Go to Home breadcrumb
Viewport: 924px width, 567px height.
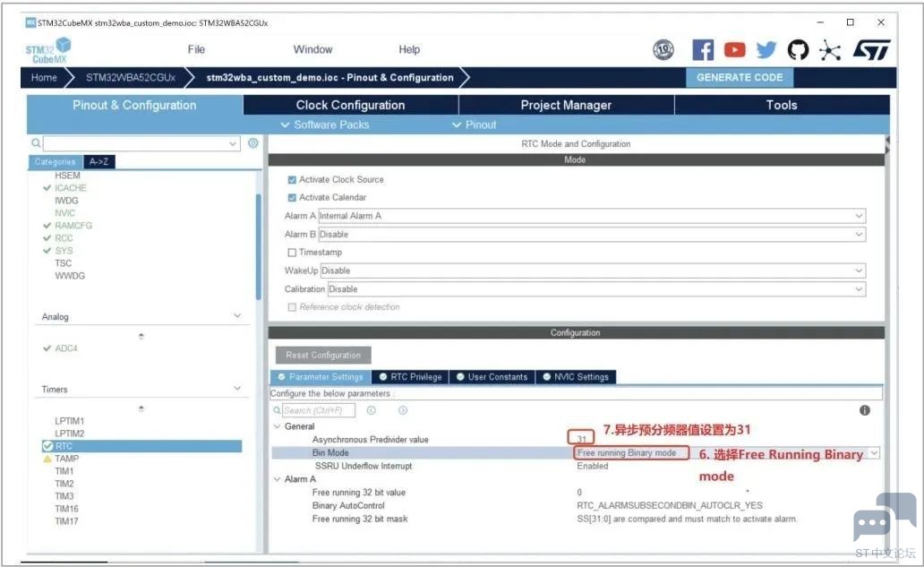coord(44,77)
